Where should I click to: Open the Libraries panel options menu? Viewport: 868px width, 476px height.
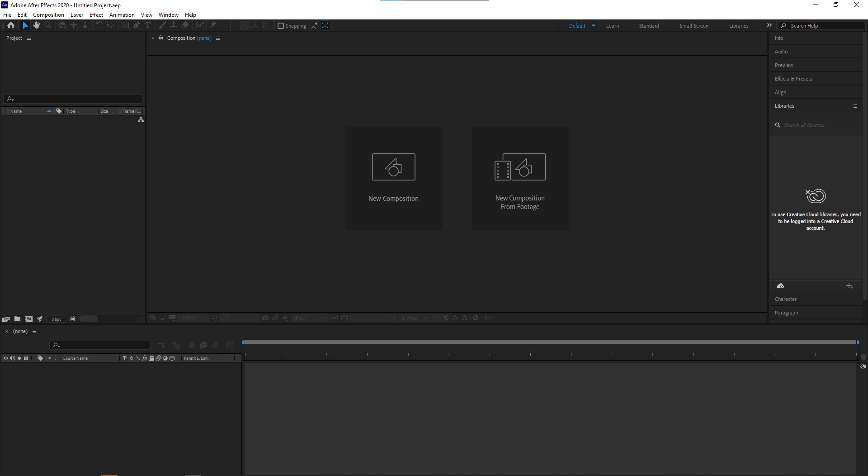pyautogui.click(x=855, y=106)
